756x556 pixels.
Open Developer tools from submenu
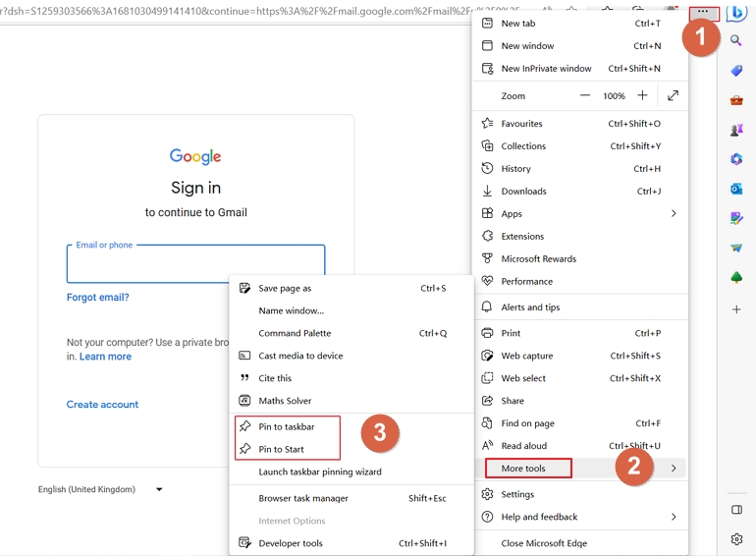point(351,543)
